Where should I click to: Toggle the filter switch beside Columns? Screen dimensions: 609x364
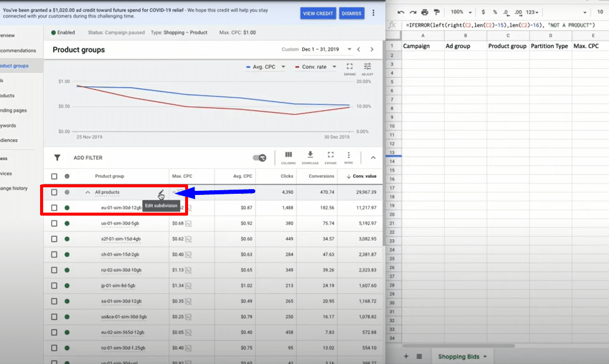coord(259,157)
